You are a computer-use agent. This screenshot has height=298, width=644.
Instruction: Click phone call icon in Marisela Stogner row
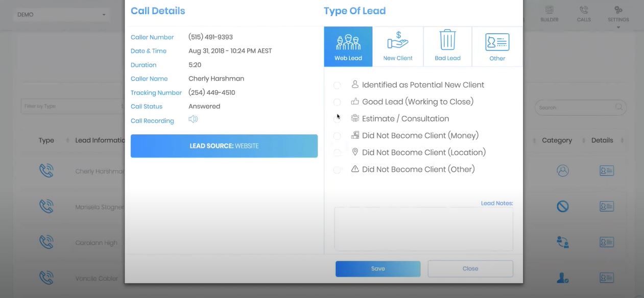(46, 207)
